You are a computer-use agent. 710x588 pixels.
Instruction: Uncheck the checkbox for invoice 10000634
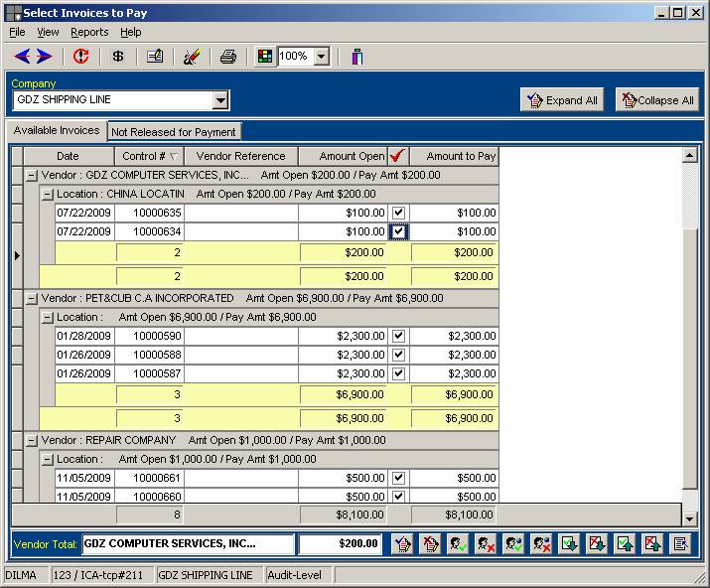[398, 231]
